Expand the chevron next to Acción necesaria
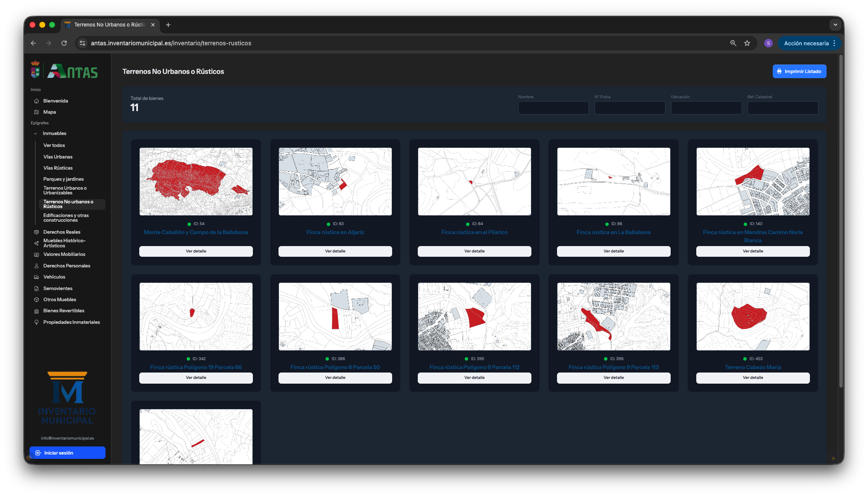The image size is (868, 496). point(834,43)
